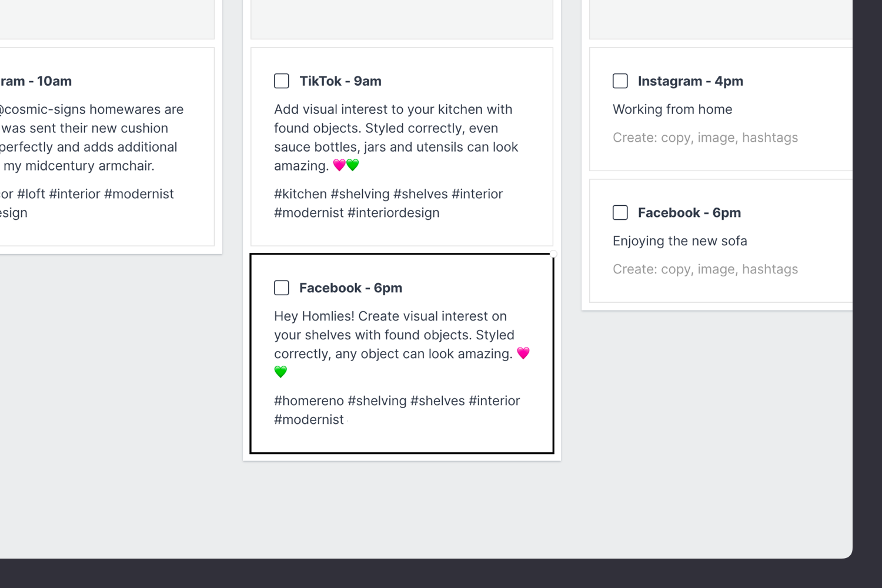
Task: Click the resize handle on the selected Facebook card
Action: click(553, 254)
